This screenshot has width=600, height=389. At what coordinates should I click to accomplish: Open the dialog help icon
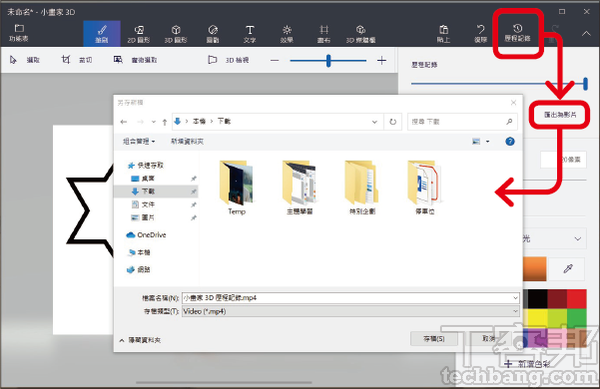(x=510, y=142)
